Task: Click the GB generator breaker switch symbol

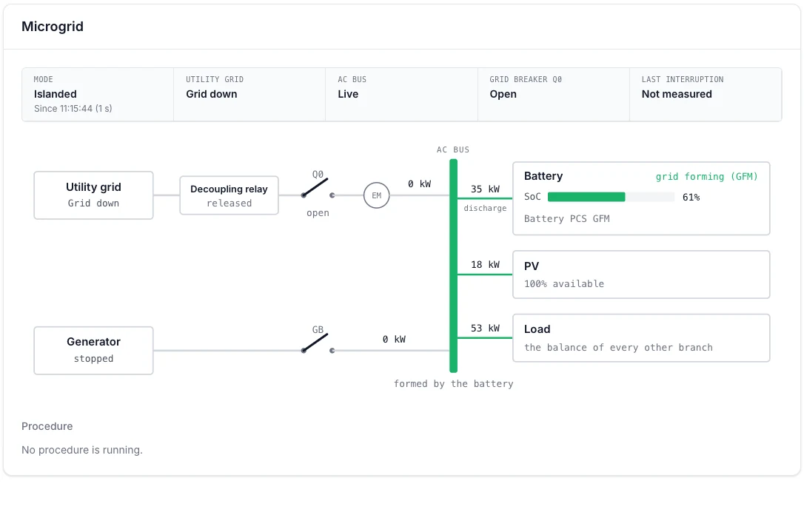Action: tap(318, 344)
